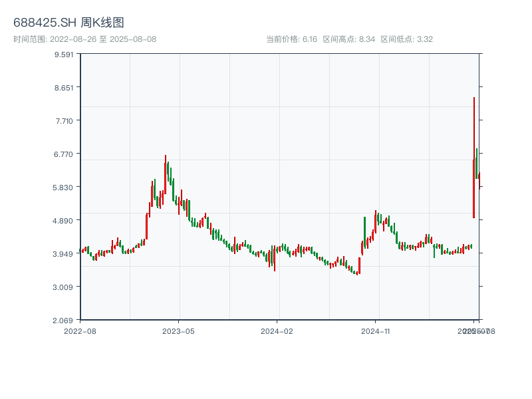
Task: Click the y-axis value 5.830
Action: click(63, 188)
